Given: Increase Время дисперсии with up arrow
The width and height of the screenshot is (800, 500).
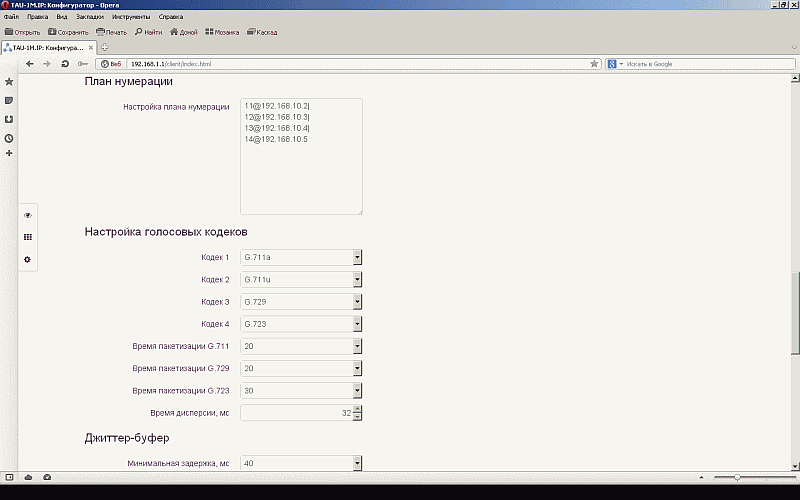Looking at the screenshot, I should tap(357, 409).
